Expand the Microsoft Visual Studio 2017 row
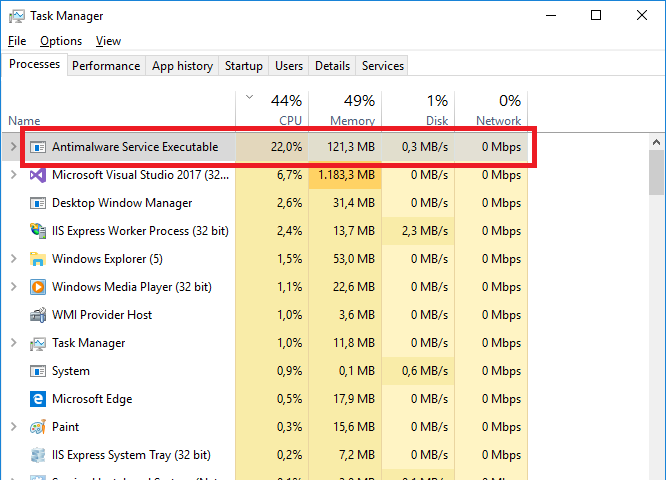Screen dimensions: 666x480 [x=13, y=175]
